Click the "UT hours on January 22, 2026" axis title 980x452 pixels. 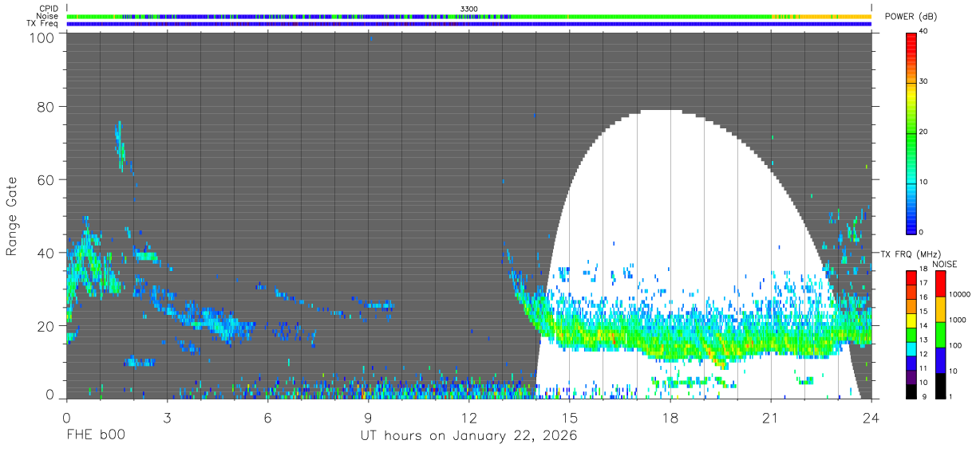[x=468, y=436]
